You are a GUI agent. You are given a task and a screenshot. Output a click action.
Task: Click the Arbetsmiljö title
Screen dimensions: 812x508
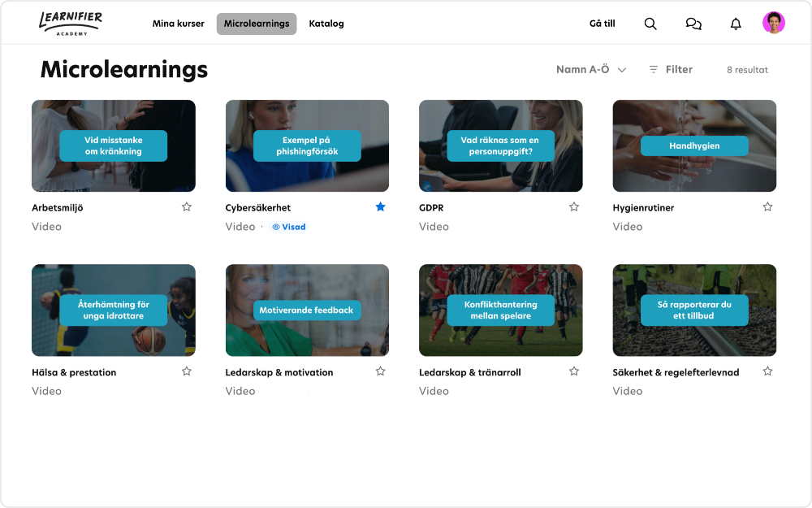point(58,208)
